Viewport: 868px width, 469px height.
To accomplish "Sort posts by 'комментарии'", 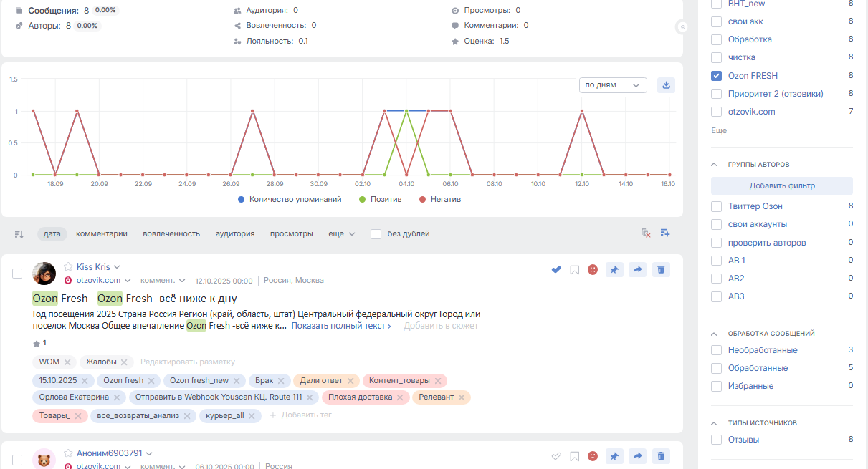I will coord(102,233).
